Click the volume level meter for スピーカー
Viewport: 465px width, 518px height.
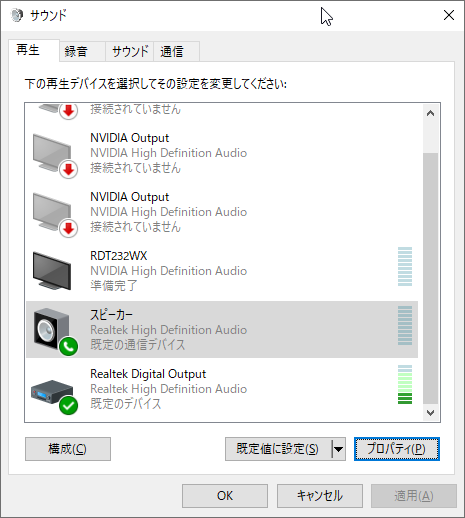tap(405, 326)
